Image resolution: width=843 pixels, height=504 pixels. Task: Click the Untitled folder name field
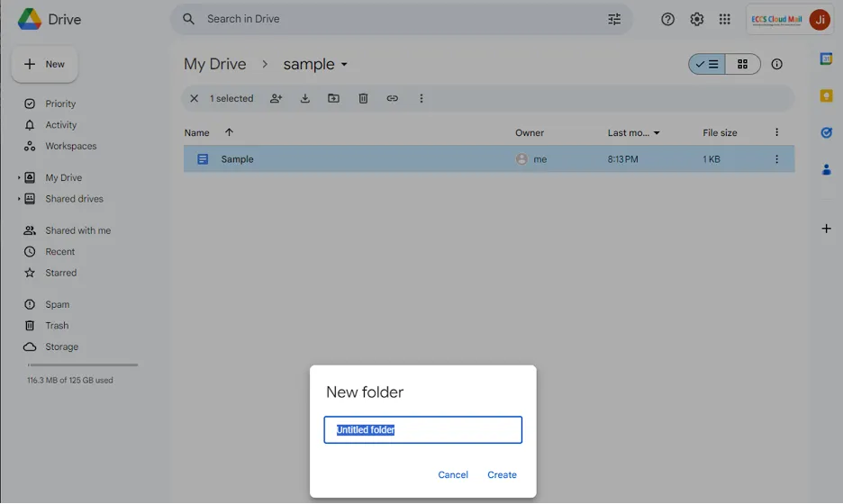point(422,430)
